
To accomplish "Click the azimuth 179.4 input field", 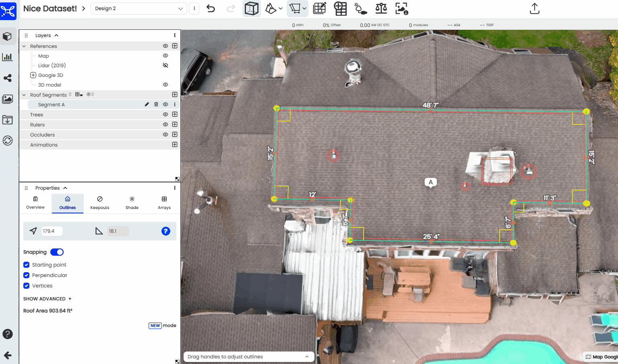I will pyautogui.click(x=52, y=231).
